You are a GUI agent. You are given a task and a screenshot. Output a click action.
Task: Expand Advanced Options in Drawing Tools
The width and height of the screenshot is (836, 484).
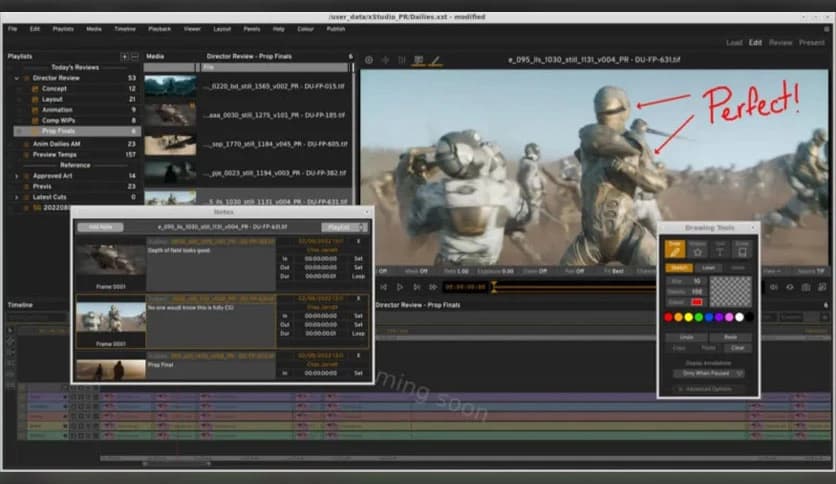[708, 389]
